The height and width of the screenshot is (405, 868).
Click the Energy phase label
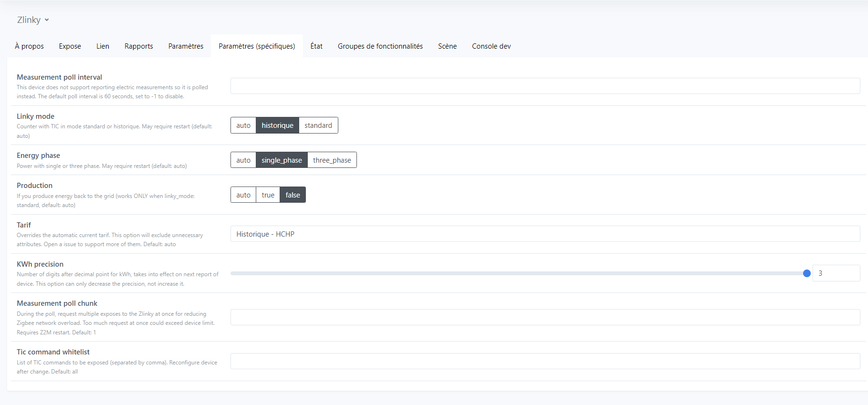point(39,156)
